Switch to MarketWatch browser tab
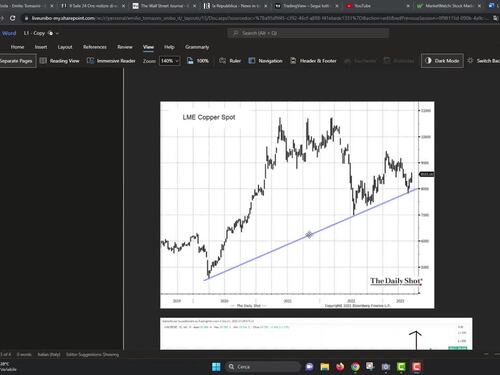Viewport: 500px width, 375px height. (x=447, y=6)
